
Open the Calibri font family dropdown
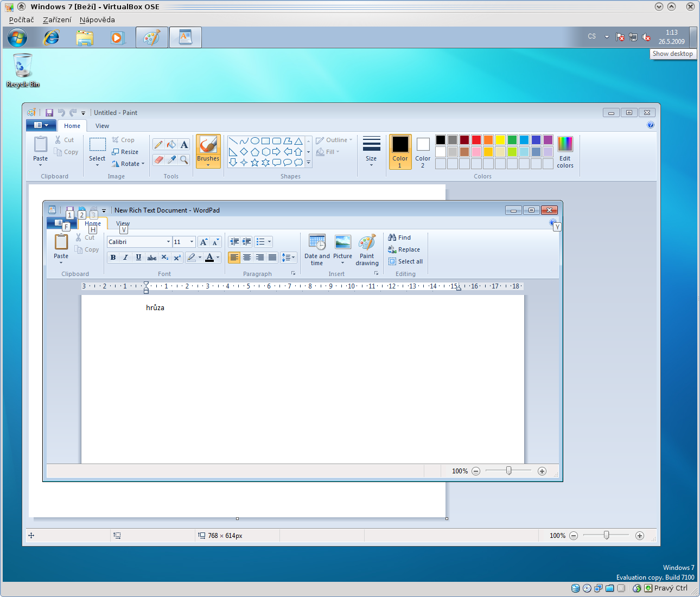pyautogui.click(x=168, y=242)
